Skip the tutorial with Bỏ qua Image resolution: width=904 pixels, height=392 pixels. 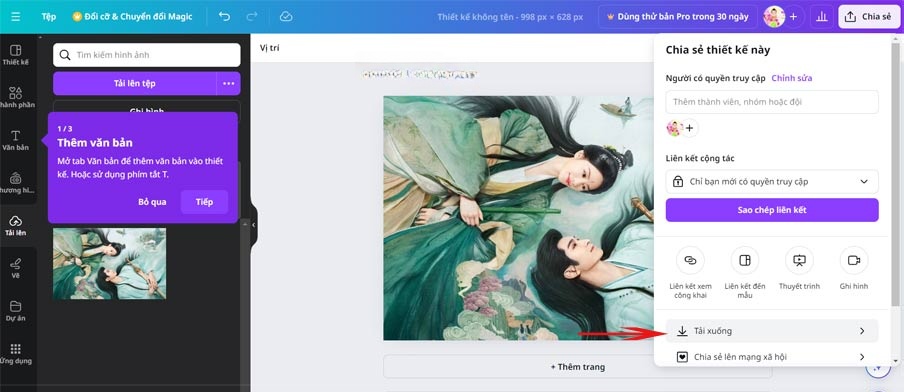click(152, 202)
